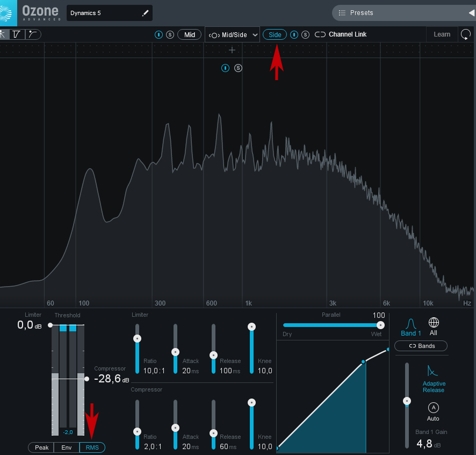Switch to the Side channel tab
476x455 pixels.
coord(275,34)
